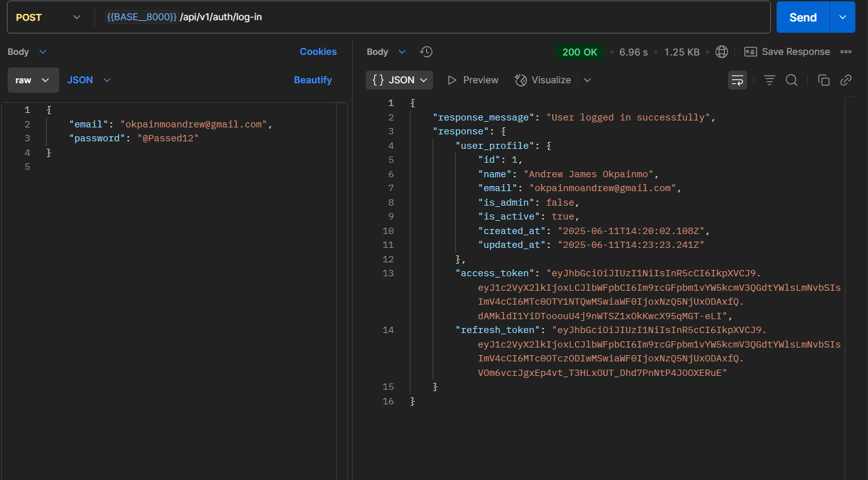The width and height of the screenshot is (868, 480).
Task: Open the Visualize view
Action: coord(543,80)
